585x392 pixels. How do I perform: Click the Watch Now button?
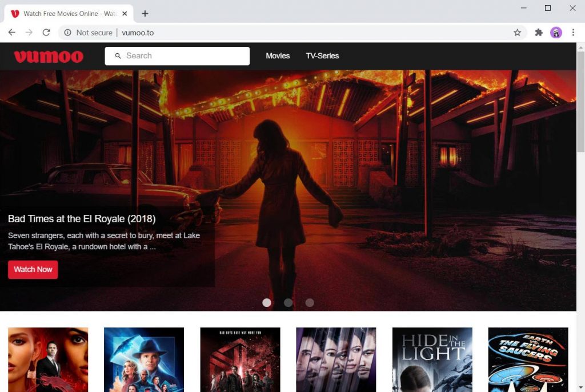click(33, 270)
